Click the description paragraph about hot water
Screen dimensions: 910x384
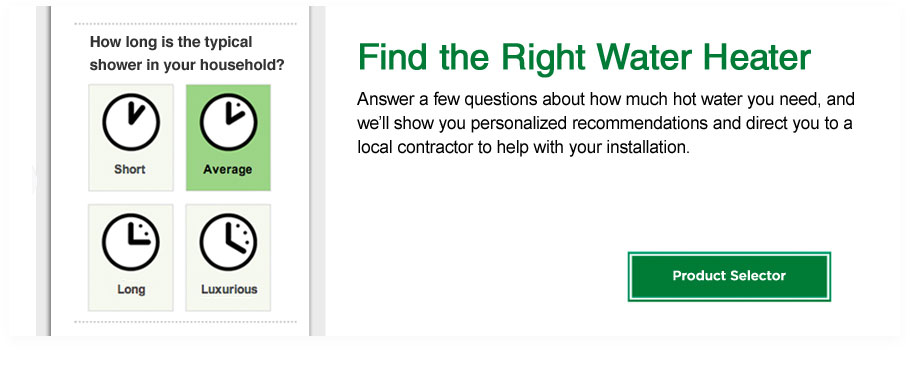point(606,123)
